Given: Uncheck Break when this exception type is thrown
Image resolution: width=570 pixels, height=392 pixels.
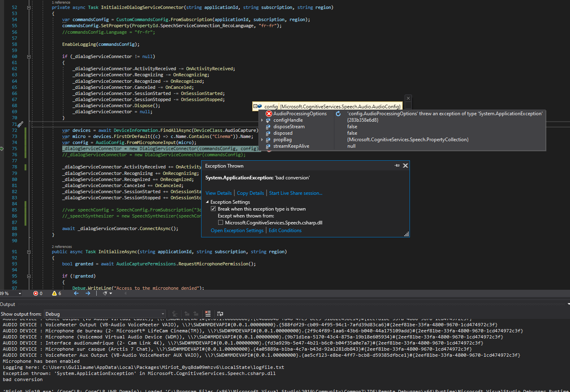Looking at the screenshot, I should (213, 209).
